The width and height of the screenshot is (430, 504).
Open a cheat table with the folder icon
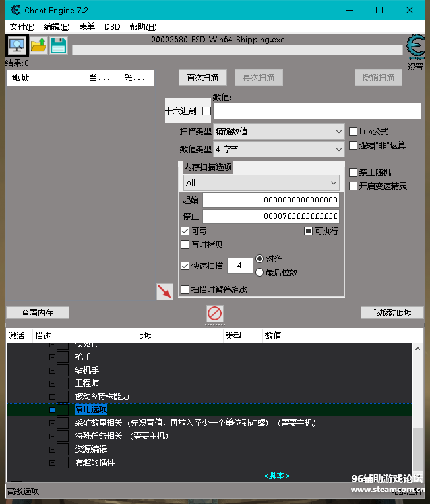pyautogui.click(x=39, y=45)
